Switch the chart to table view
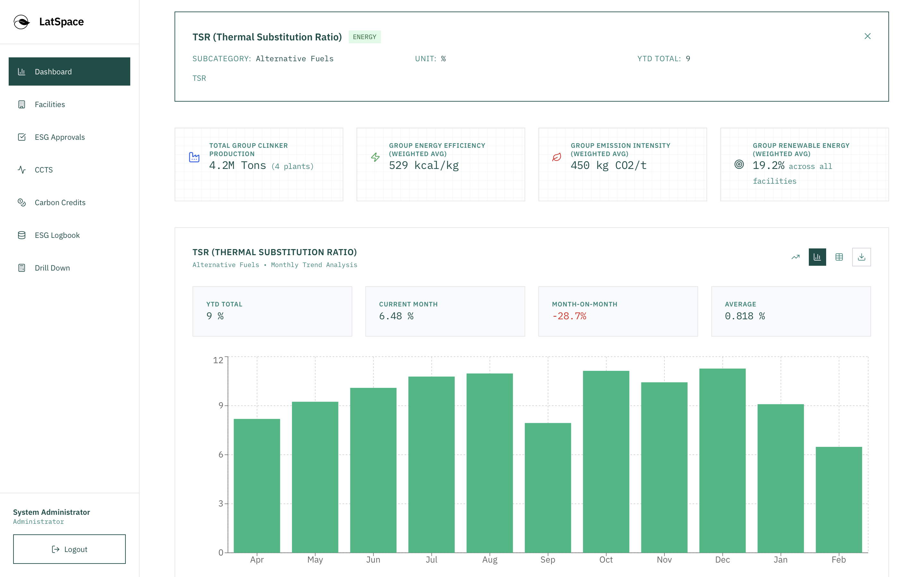 pyautogui.click(x=839, y=257)
